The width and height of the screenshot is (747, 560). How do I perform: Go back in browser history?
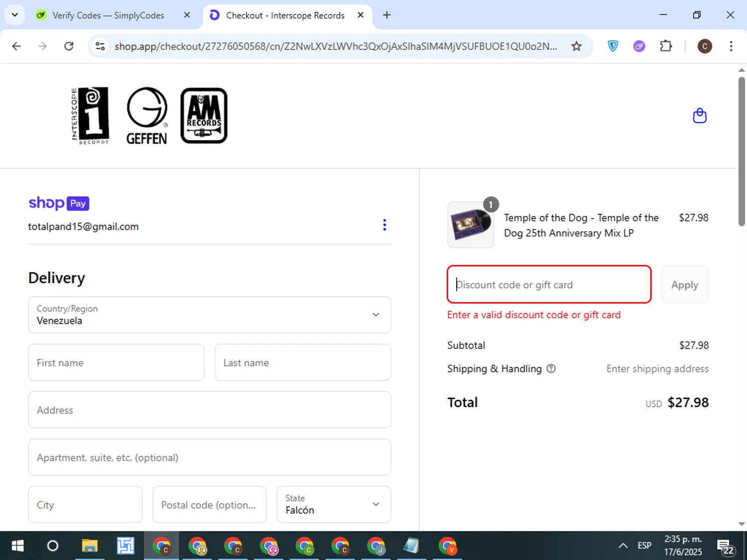click(x=16, y=46)
